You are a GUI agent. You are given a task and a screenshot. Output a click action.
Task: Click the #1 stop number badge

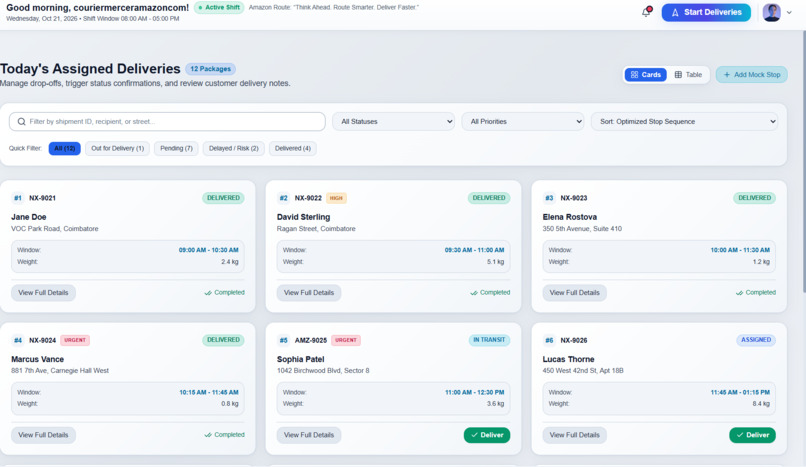coord(18,198)
